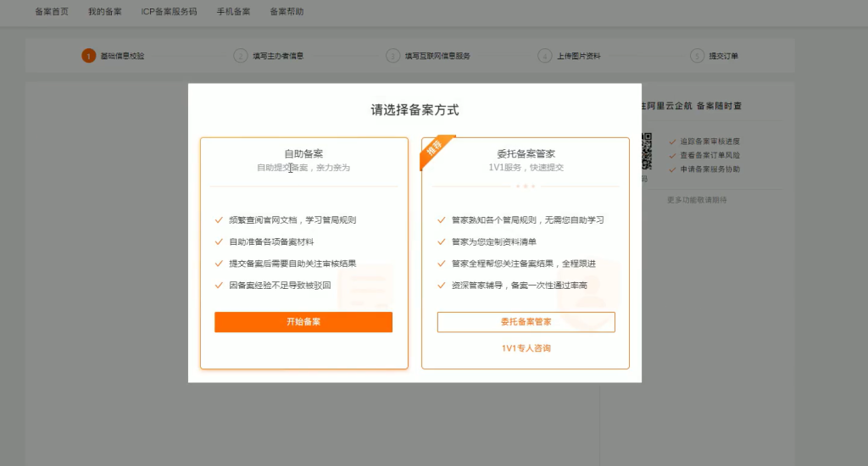Select ICP备案服务码 in top menu
This screenshot has width=868, height=466.
(169, 12)
